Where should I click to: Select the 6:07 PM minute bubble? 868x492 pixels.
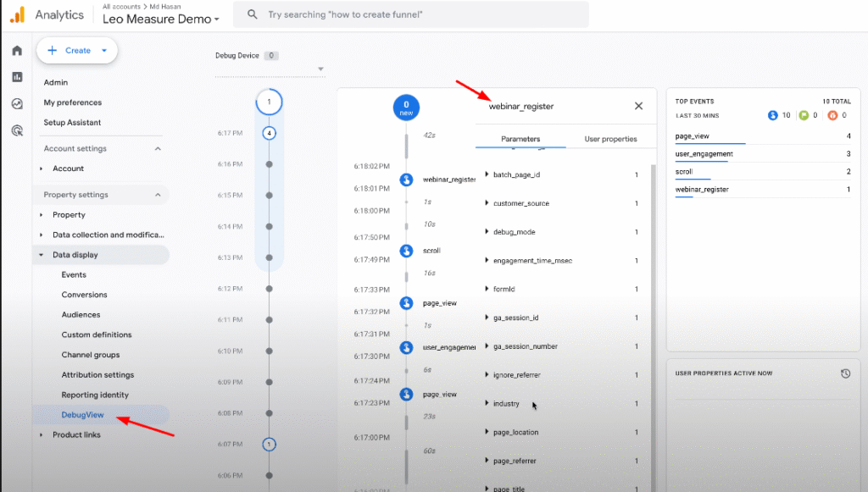[269, 445]
